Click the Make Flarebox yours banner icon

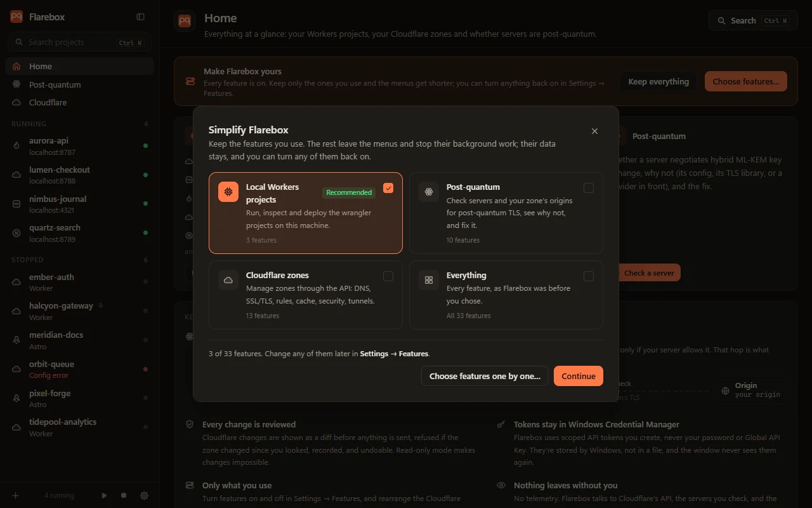click(190, 81)
